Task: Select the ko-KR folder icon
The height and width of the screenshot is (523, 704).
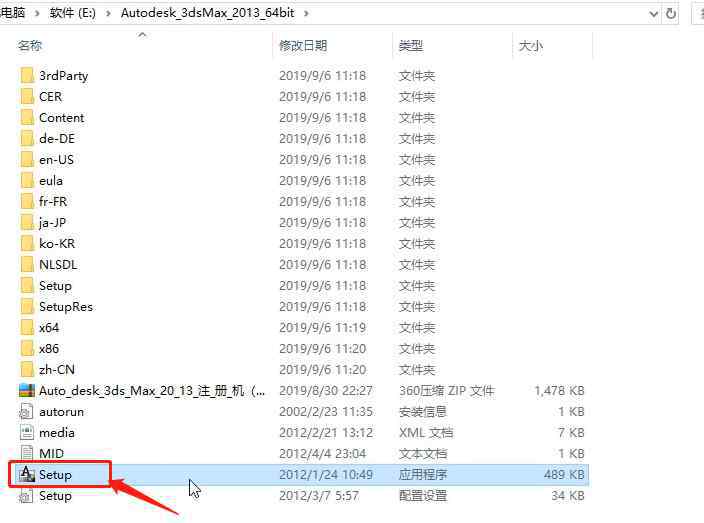Action: tap(27, 243)
